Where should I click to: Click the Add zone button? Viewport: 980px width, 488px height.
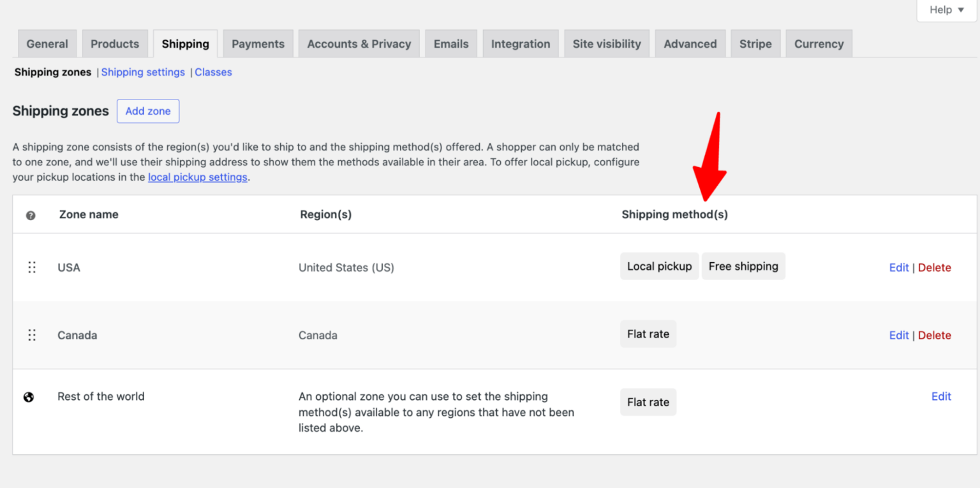[x=148, y=111]
